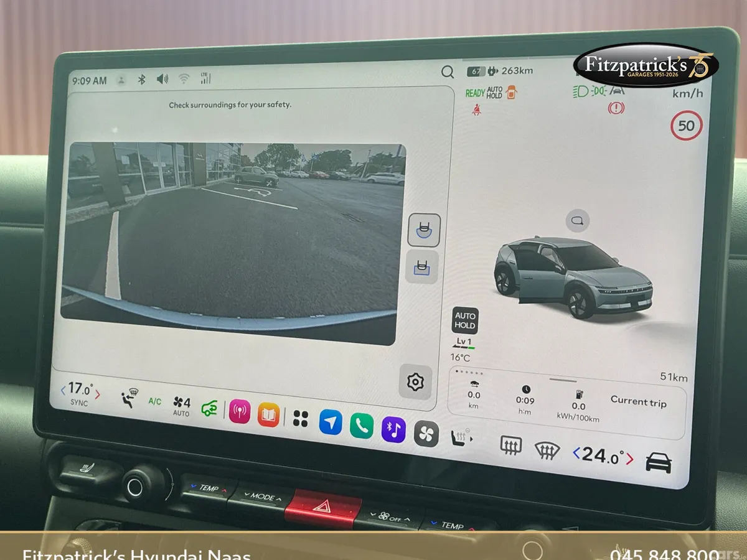The width and height of the screenshot is (747, 560).
Task: Change the airflow direction mode
Action: [129, 398]
